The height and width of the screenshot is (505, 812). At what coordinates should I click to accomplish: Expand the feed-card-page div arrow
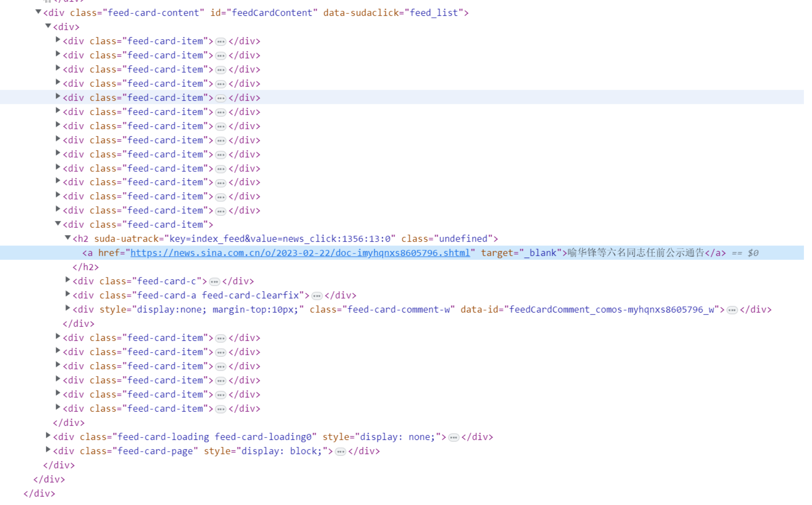[x=48, y=450]
